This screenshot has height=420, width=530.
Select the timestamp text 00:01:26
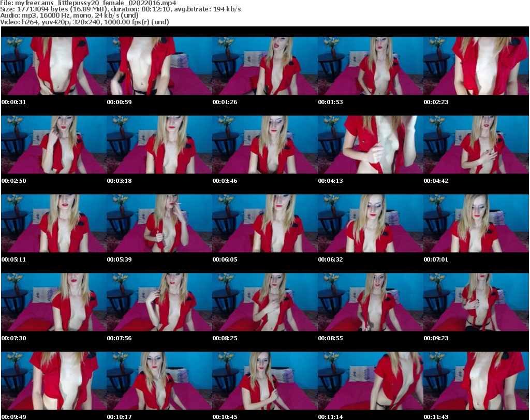point(225,102)
